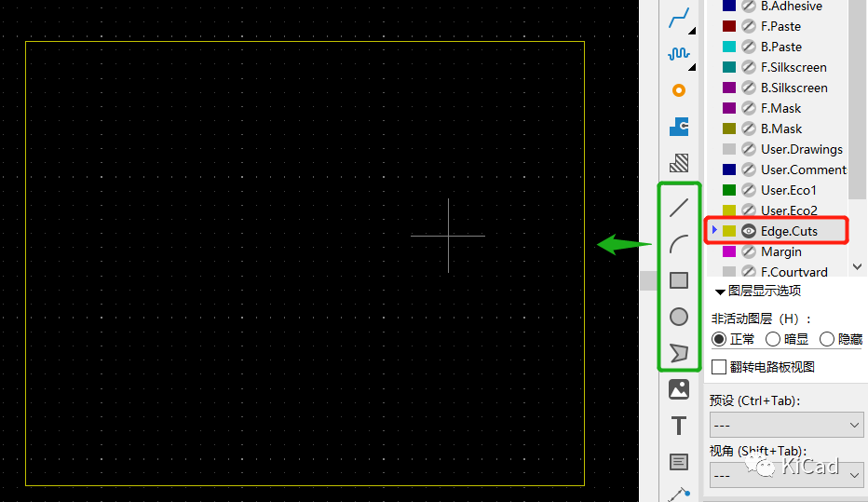Open the 预设 (Ctrl+Tab) dropdown

(x=786, y=425)
